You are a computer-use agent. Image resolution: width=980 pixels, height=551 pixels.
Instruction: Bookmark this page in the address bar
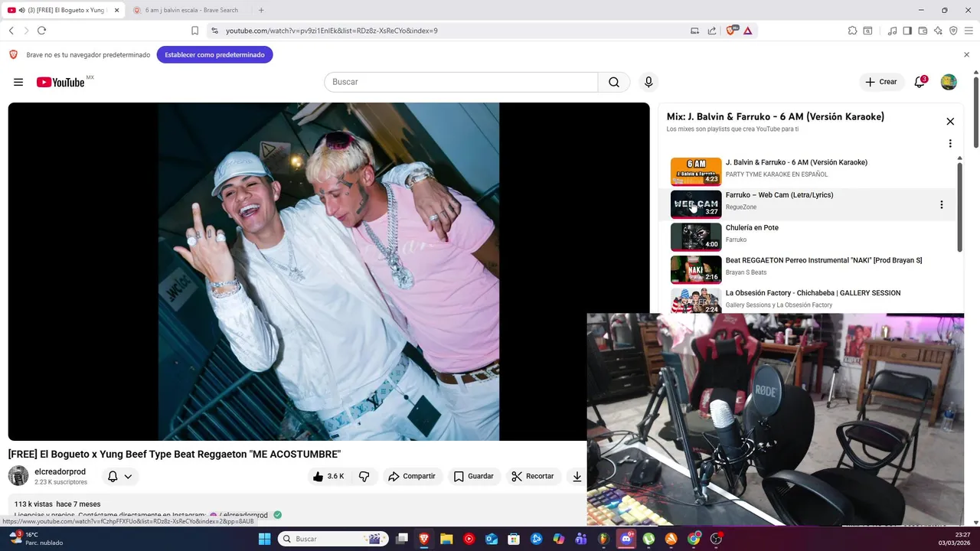click(194, 31)
